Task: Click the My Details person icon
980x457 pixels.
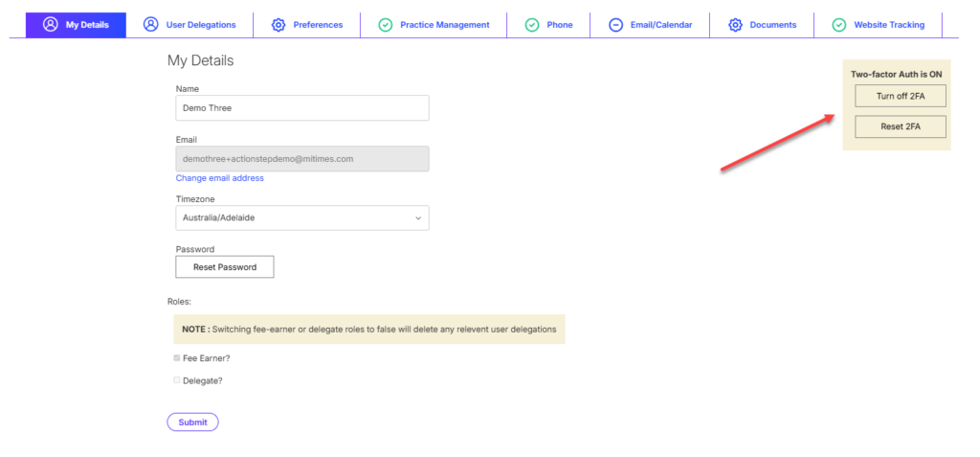Action: tap(51, 25)
